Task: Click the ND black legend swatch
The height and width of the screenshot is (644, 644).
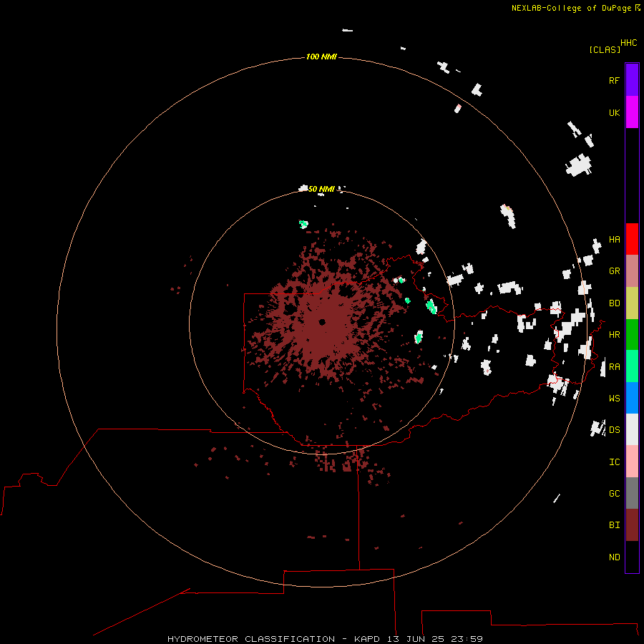Action: [x=632, y=557]
